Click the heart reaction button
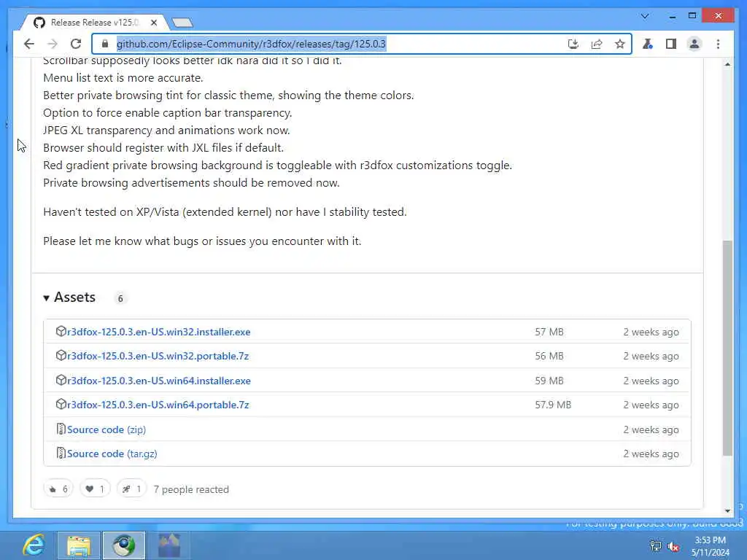 [x=95, y=489]
